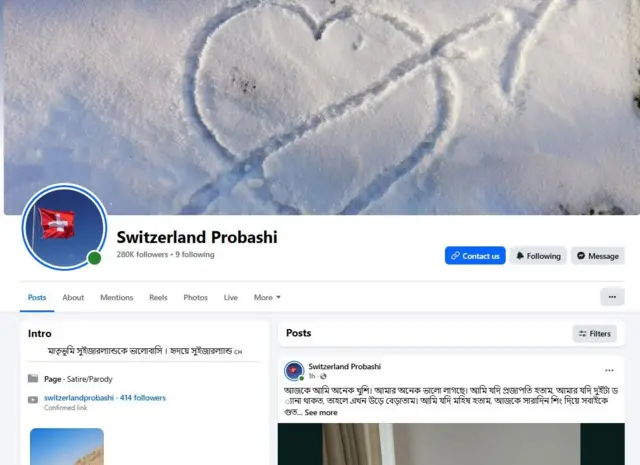Click the green online status dot
This screenshot has height=465, width=640.
click(x=95, y=258)
